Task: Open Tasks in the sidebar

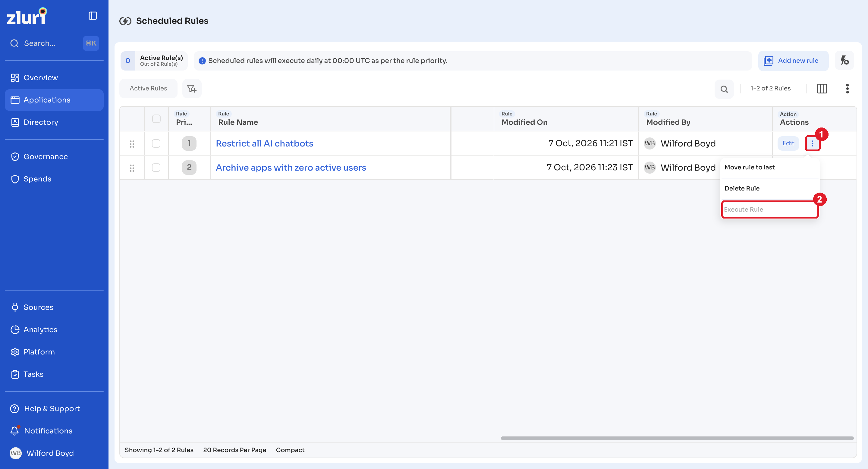Action: pyautogui.click(x=54, y=374)
